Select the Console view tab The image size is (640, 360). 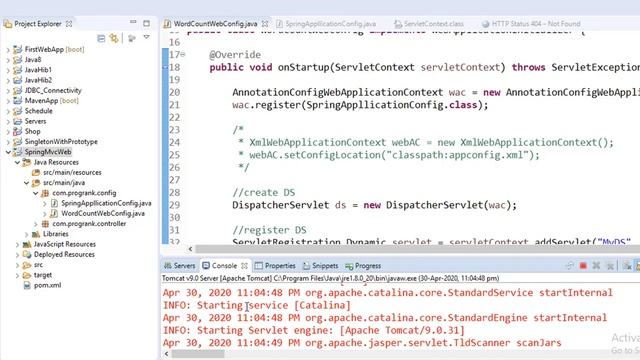(224, 266)
